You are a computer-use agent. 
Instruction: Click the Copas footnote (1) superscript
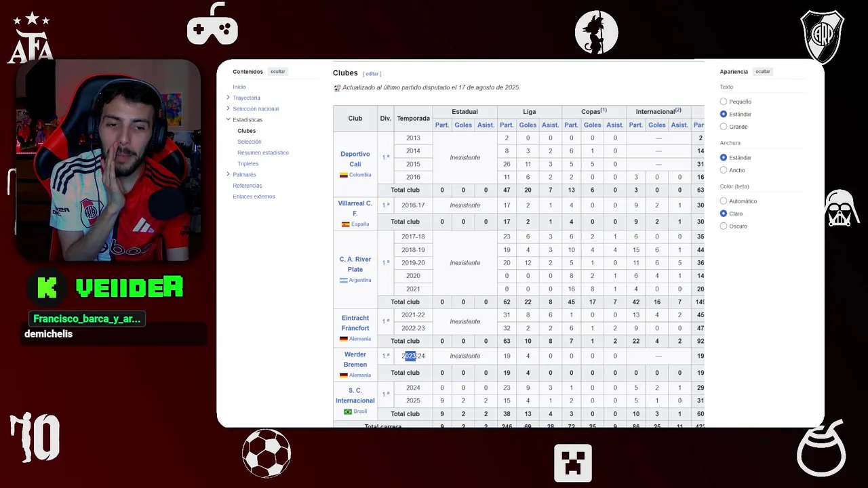[604, 110]
